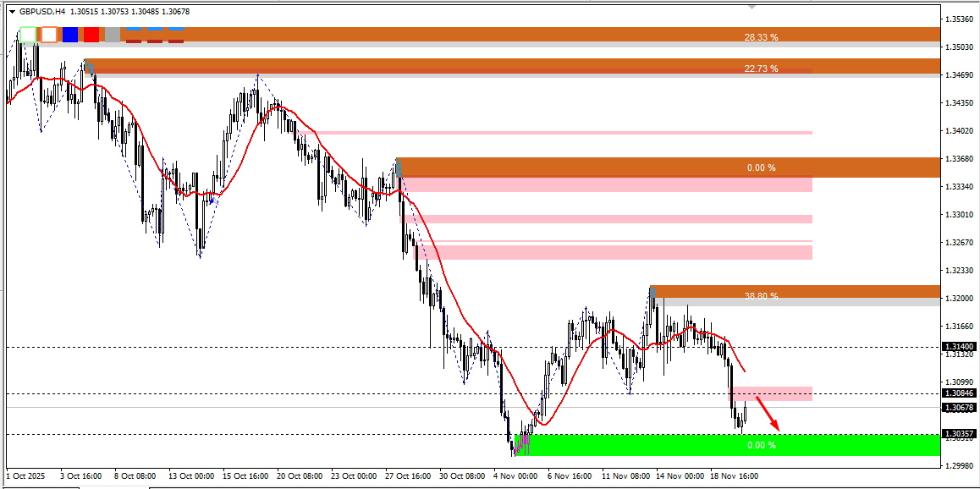The height and width of the screenshot is (489, 980).
Task: Click the 18 Nov 16:00 time axis label
Action: pyautogui.click(x=735, y=475)
